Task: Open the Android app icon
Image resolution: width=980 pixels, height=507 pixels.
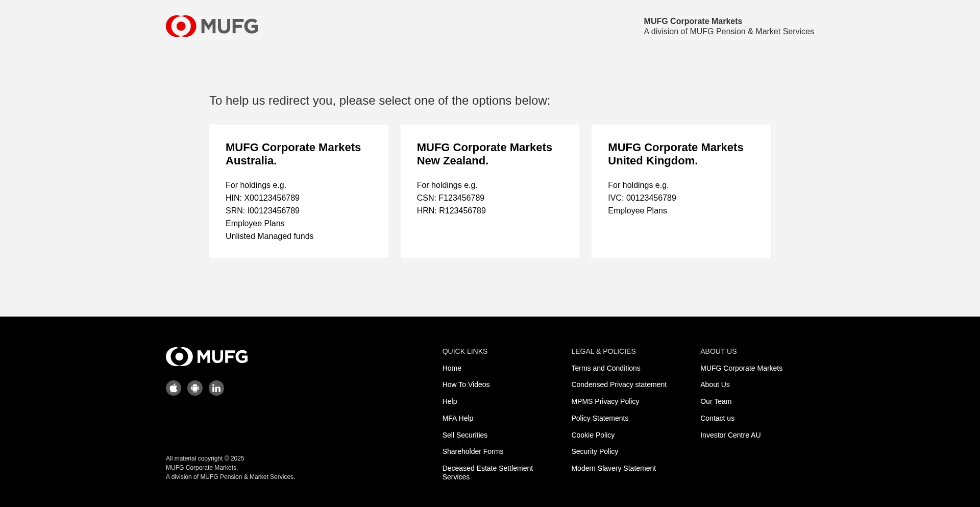Action: [x=195, y=389]
